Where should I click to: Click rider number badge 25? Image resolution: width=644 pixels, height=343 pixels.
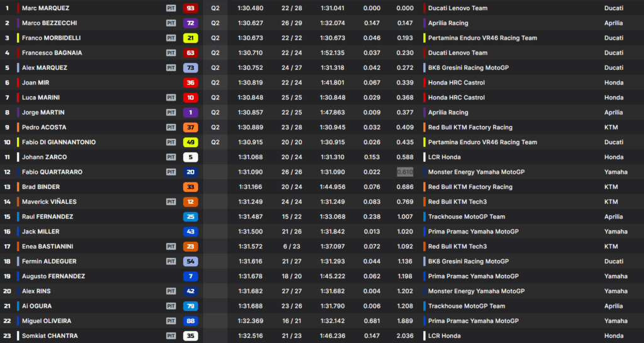[x=191, y=216]
